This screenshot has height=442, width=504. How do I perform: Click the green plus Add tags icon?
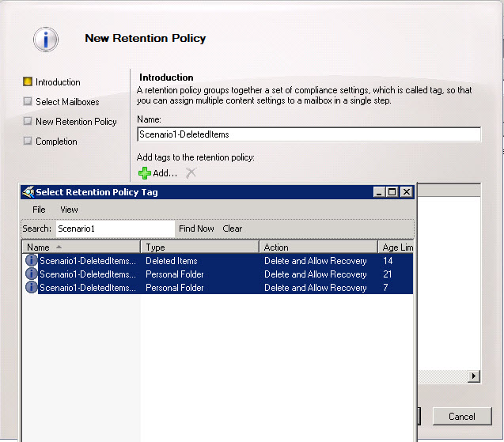[145, 173]
